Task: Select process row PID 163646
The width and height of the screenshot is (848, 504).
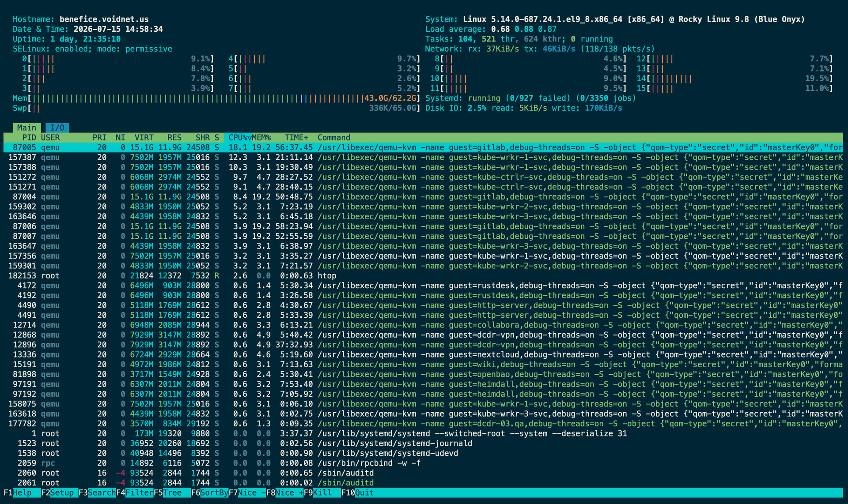Action: pos(423,216)
